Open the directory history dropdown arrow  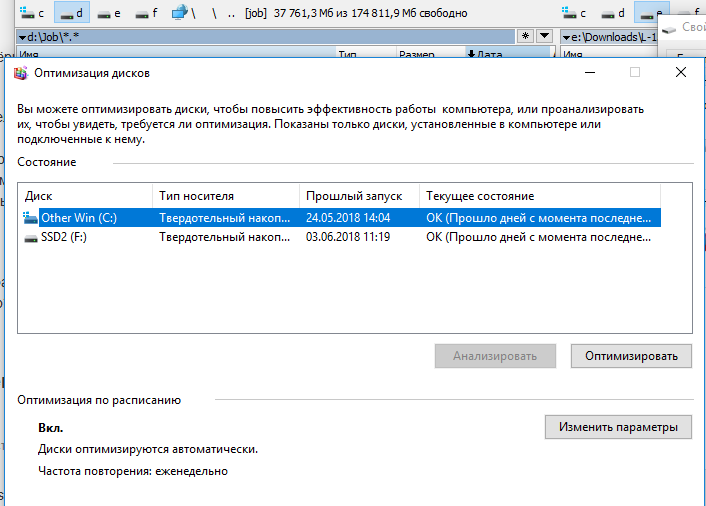pyautogui.click(x=544, y=36)
